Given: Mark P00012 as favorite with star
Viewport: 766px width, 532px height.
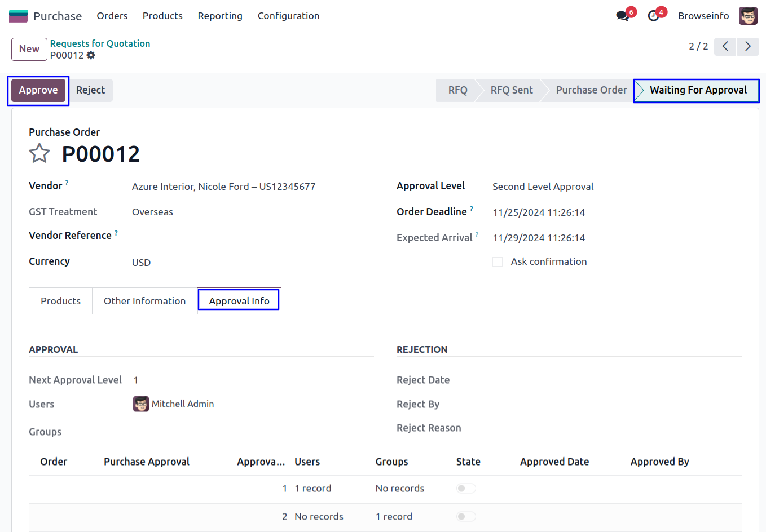Looking at the screenshot, I should pyautogui.click(x=39, y=153).
